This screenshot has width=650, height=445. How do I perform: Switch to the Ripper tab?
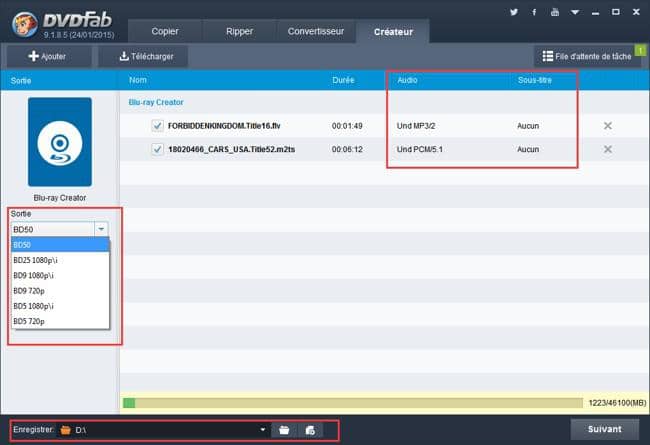tap(239, 31)
